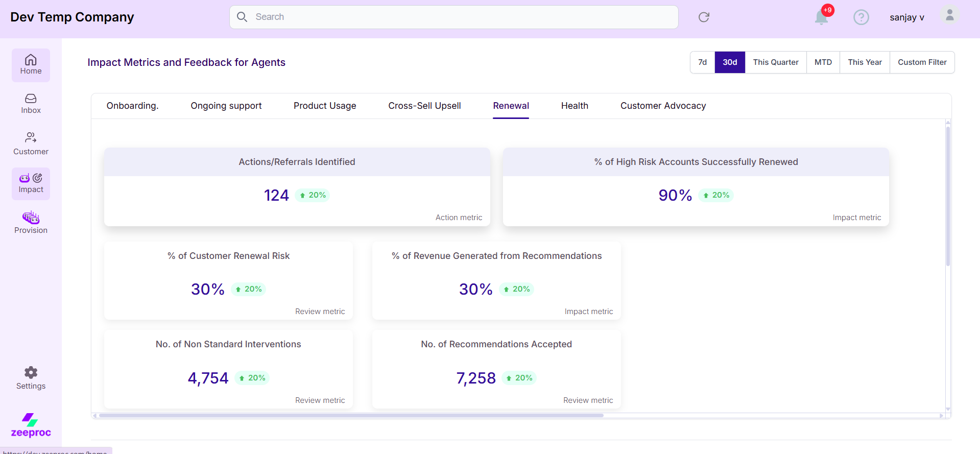Click the help question mark icon

pos(861,17)
